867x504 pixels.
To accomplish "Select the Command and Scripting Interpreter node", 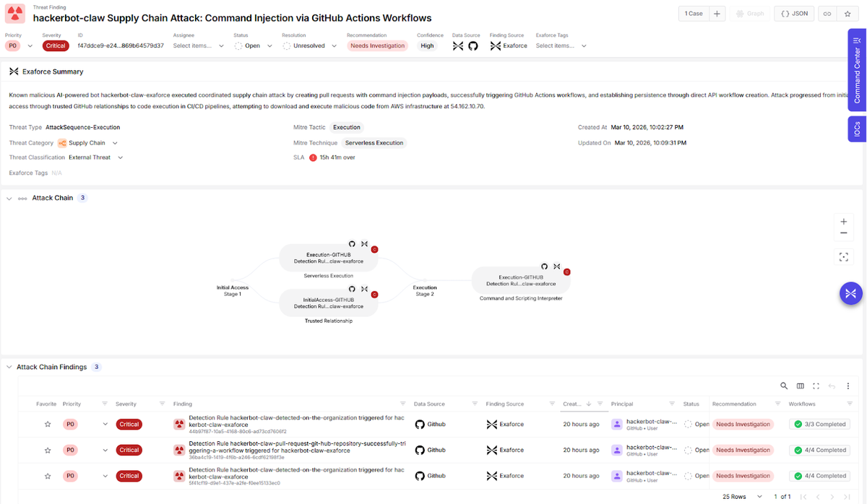I will click(x=521, y=280).
